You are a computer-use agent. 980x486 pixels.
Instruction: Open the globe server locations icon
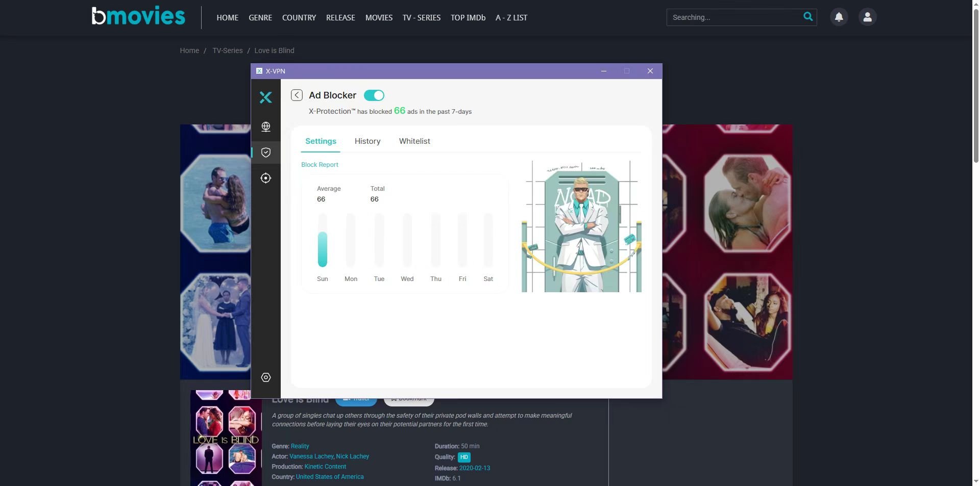(x=265, y=126)
